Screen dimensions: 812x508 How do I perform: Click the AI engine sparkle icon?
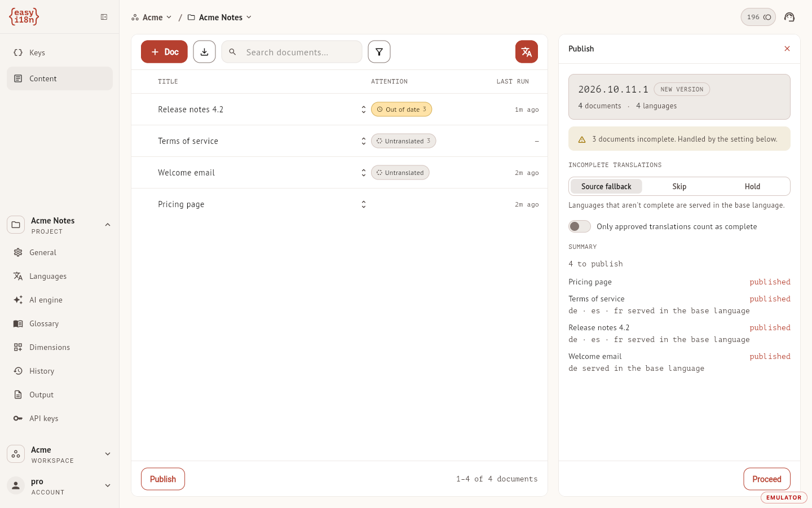coord(18,300)
